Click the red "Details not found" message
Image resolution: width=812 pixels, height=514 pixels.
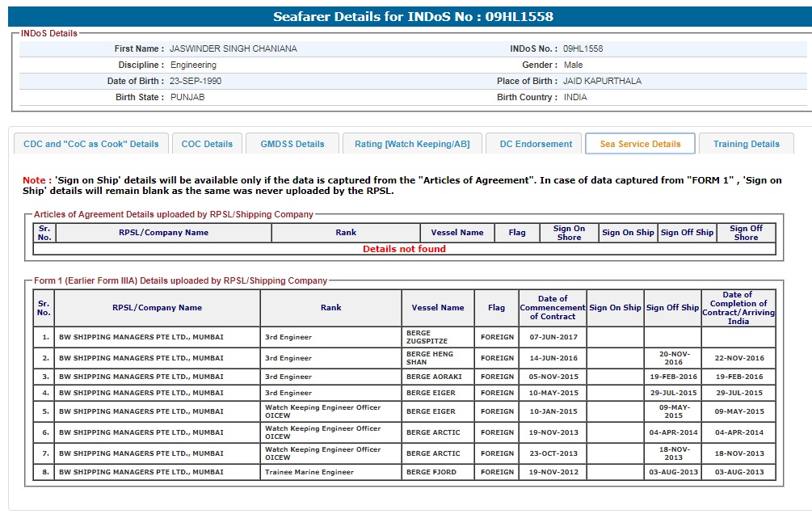(x=404, y=249)
